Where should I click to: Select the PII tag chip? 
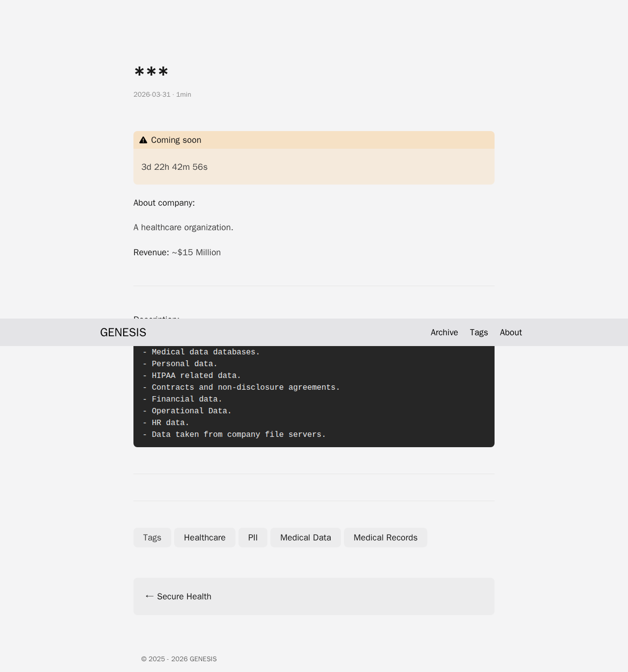253,538
